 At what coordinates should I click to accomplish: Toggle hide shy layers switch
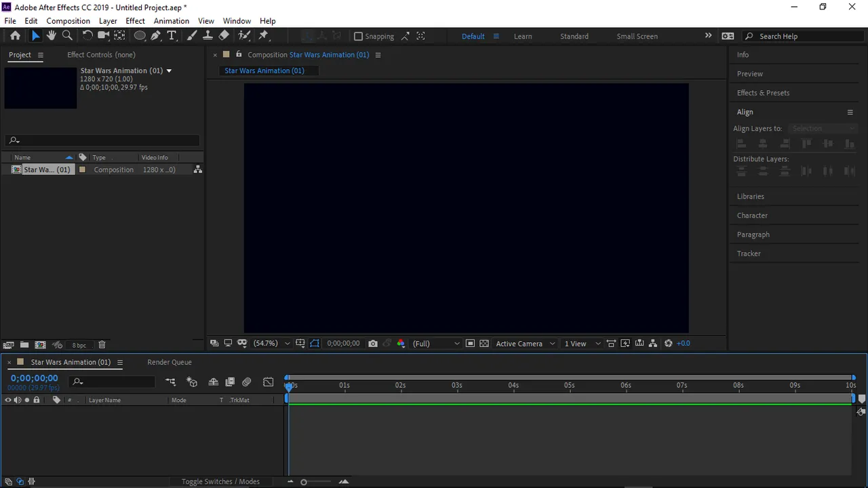pos(213,382)
